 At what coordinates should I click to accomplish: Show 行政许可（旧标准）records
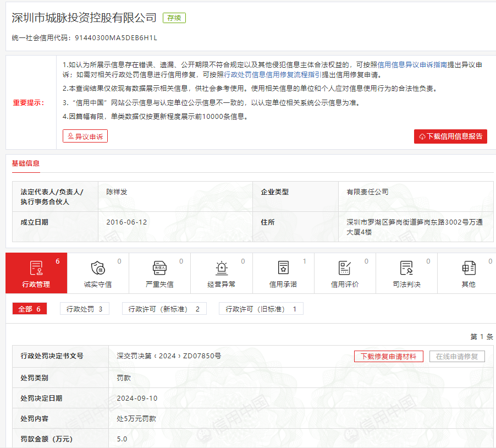tap(261, 309)
